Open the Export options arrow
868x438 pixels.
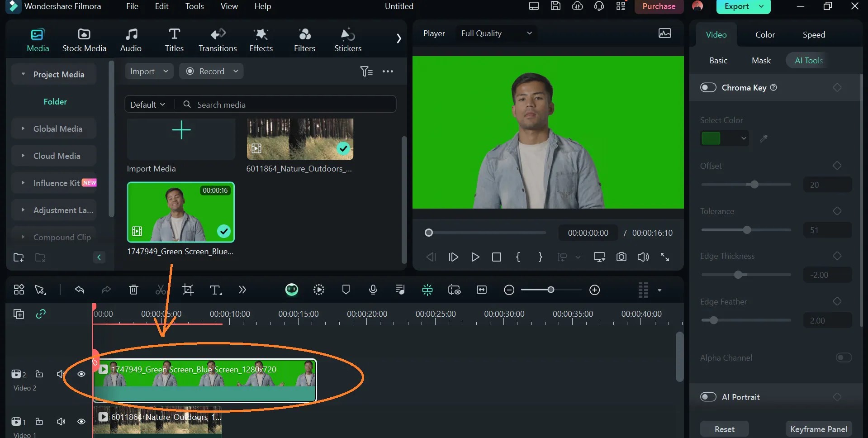pos(761,6)
